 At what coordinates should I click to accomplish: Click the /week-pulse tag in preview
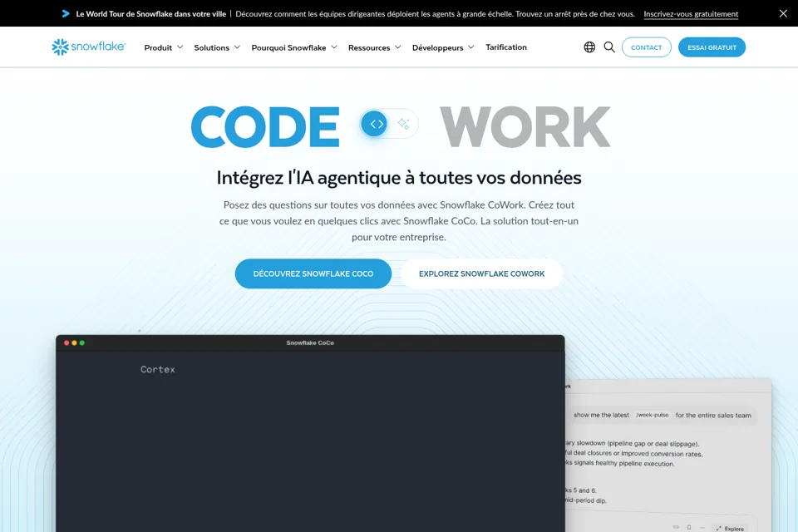coord(652,415)
